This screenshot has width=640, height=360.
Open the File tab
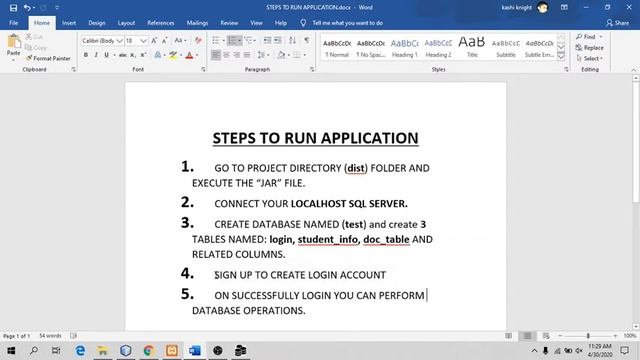(13, 23)
